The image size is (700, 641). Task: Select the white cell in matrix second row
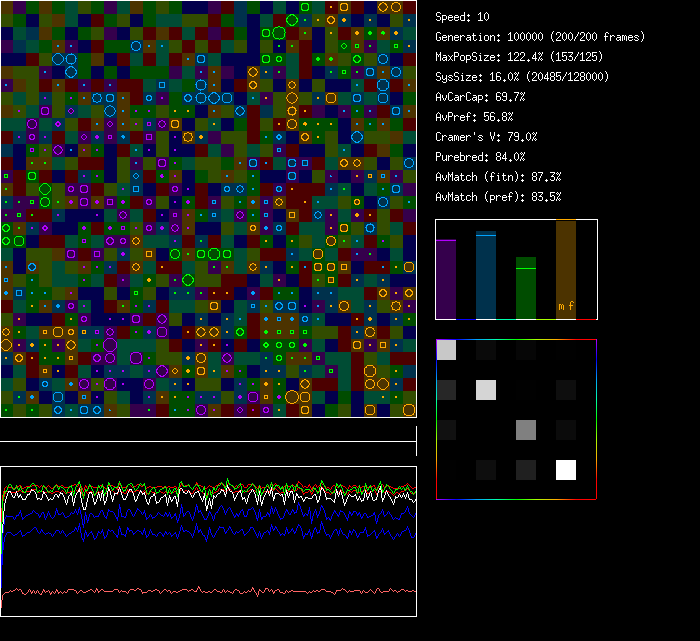(486, 390)
